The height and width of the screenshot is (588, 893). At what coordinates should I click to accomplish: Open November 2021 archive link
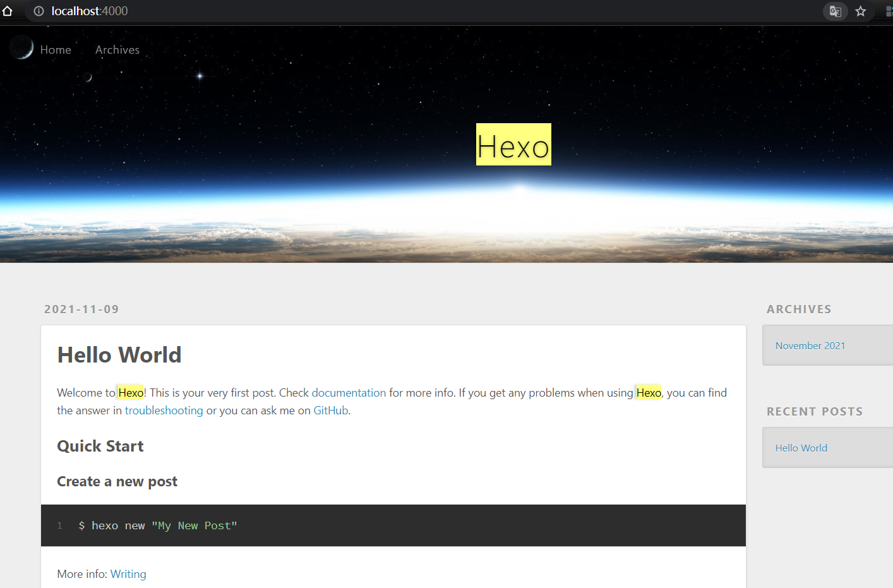810,345
